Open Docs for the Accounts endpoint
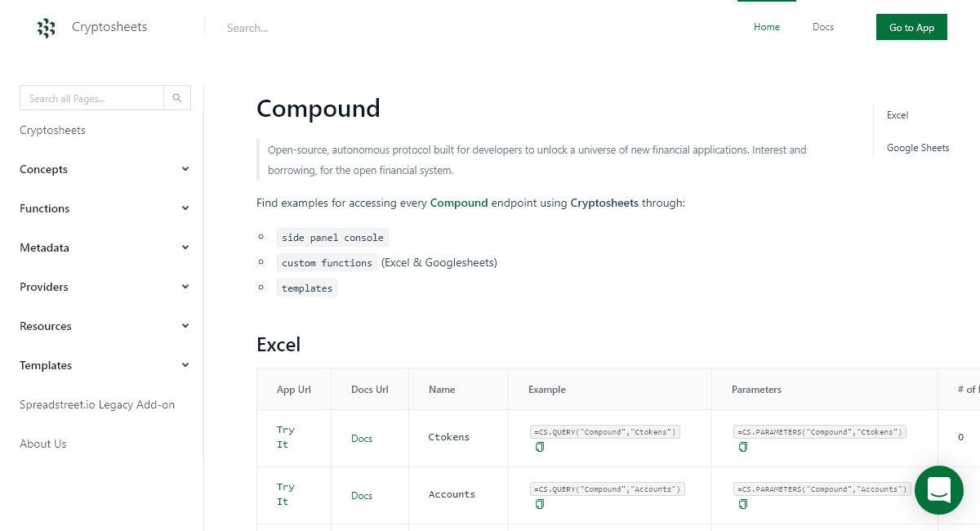This screenshot has width=980, height=531. [362, 496]
